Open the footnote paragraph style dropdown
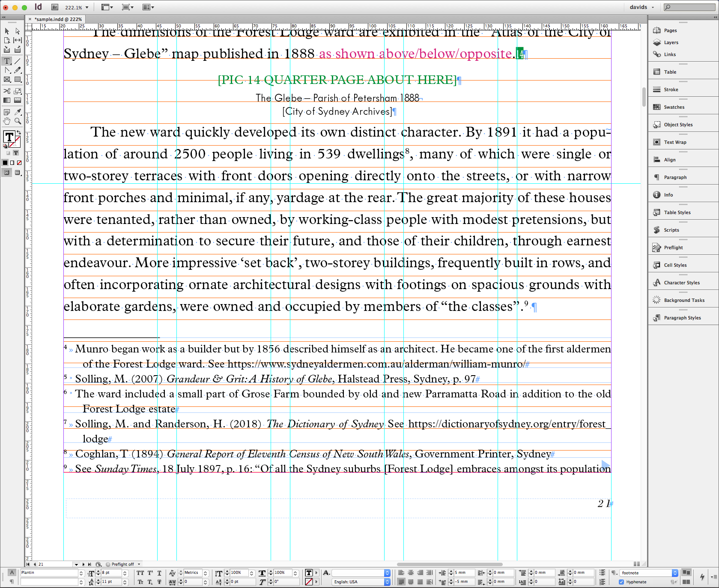 pyautogui.click(x=675, y=573)
